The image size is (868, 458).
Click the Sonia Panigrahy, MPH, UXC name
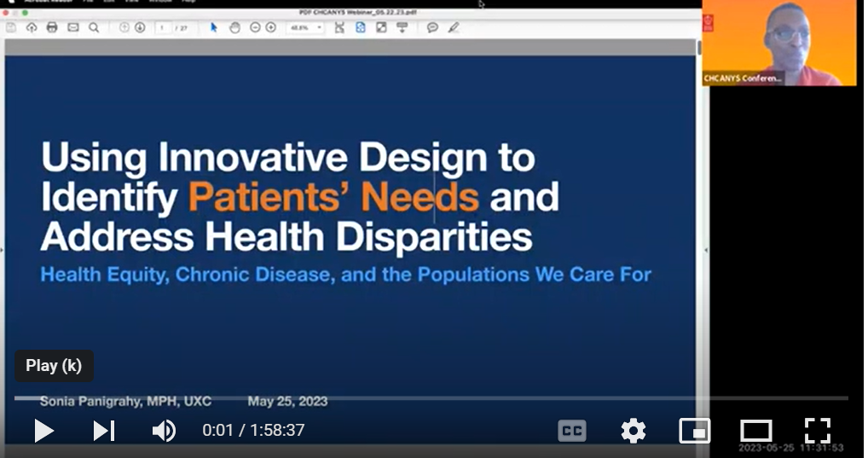coord(125,401)
